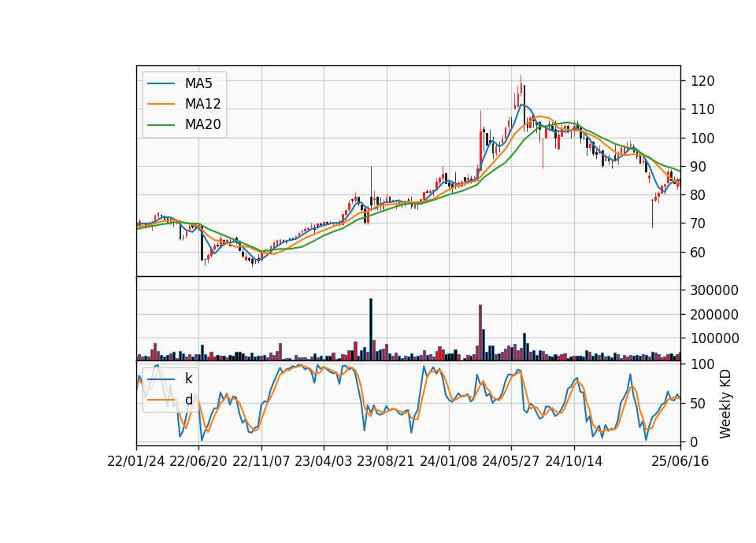Click the 50 KD axis label
Screen dimensions: 756x543
pyautogui.click(x=699, y=404)
